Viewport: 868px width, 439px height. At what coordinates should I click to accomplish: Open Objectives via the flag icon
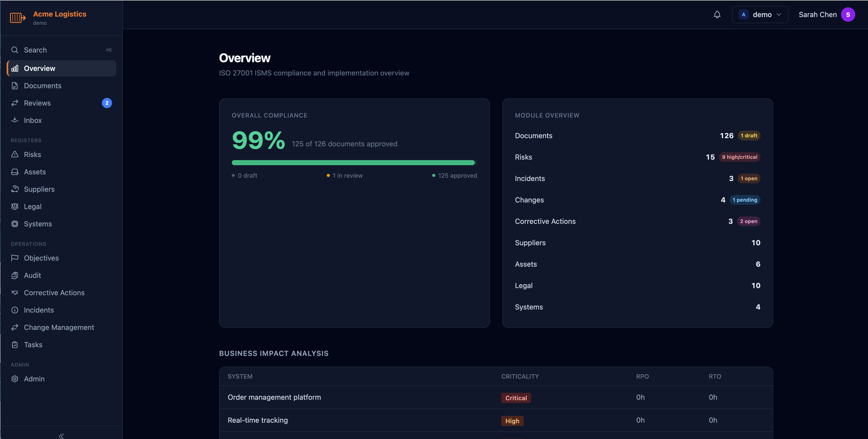tap(15, 258)
